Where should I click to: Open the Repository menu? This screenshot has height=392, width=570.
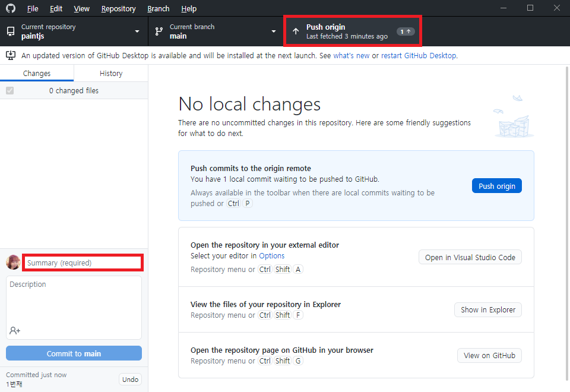119,8
